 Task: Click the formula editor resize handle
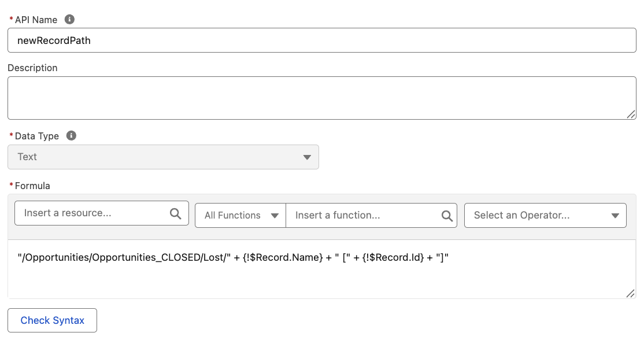tap(630, 294)
